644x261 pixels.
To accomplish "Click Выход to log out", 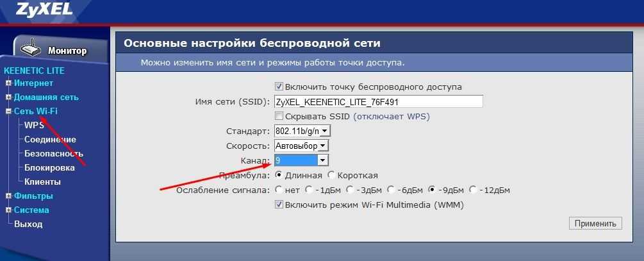I will tap(28, 224).
